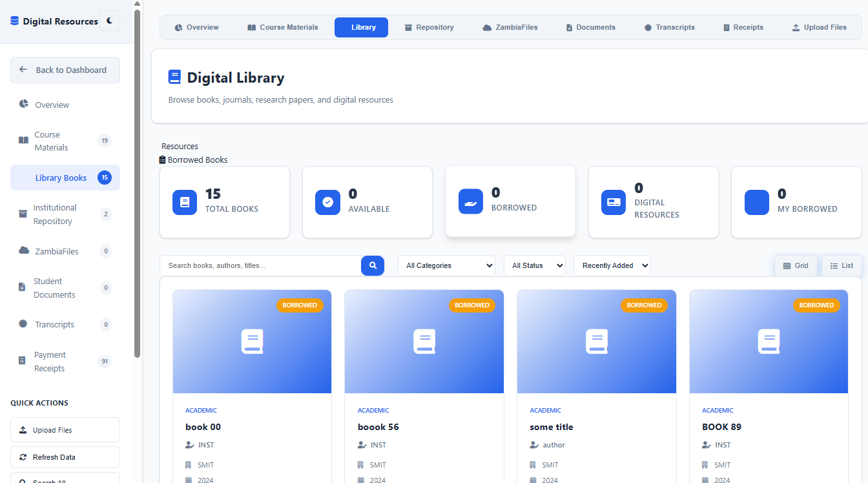The width and height of the screenshot is (868, 483).
Task: Focus the search books input field
Action: coord(260,265)
